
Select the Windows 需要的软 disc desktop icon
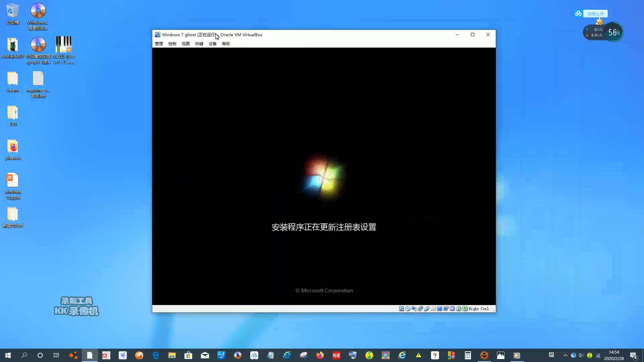point(38,16)
